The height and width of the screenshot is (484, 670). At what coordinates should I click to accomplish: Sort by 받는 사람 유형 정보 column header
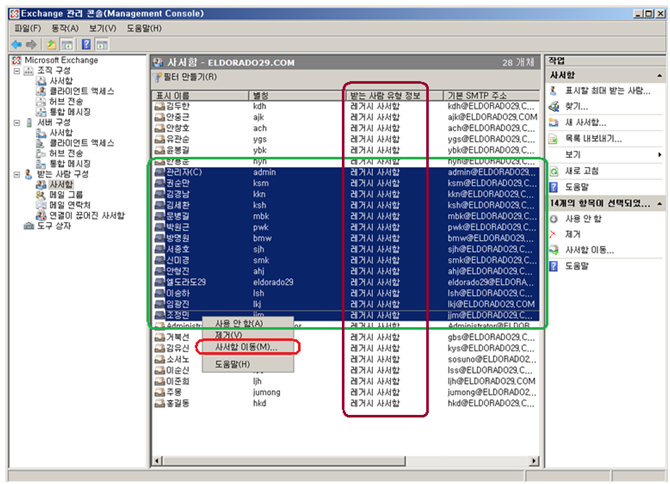pyautogui.click(x=394, y=95)
